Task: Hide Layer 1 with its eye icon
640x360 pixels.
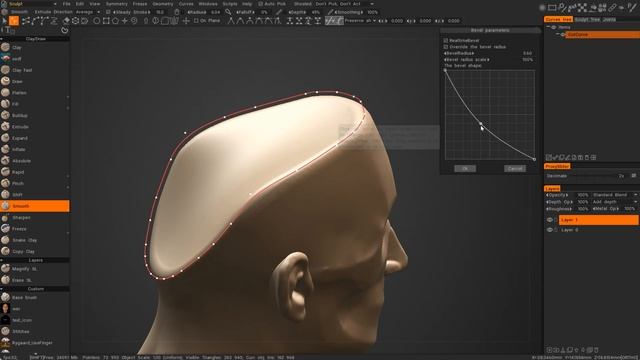Action: pos(550,220)
